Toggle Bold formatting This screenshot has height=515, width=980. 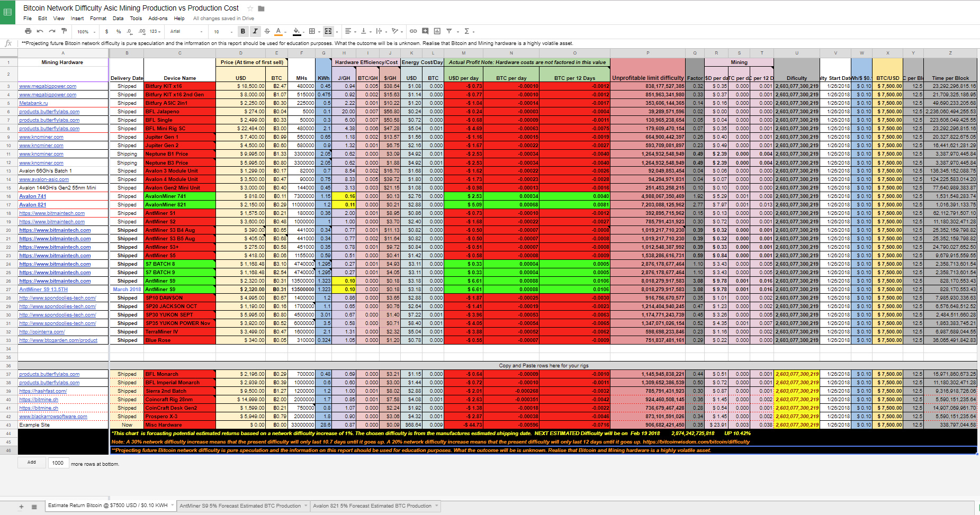[x=243, y=31]
